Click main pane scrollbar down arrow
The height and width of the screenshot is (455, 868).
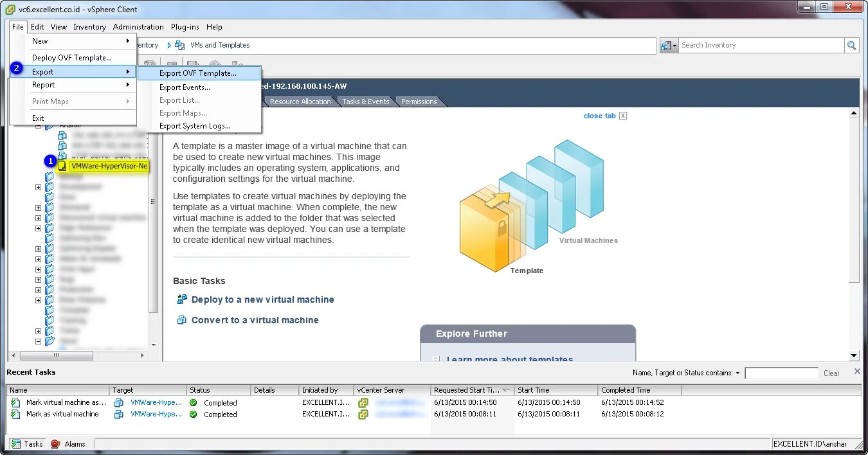point(854,355)
